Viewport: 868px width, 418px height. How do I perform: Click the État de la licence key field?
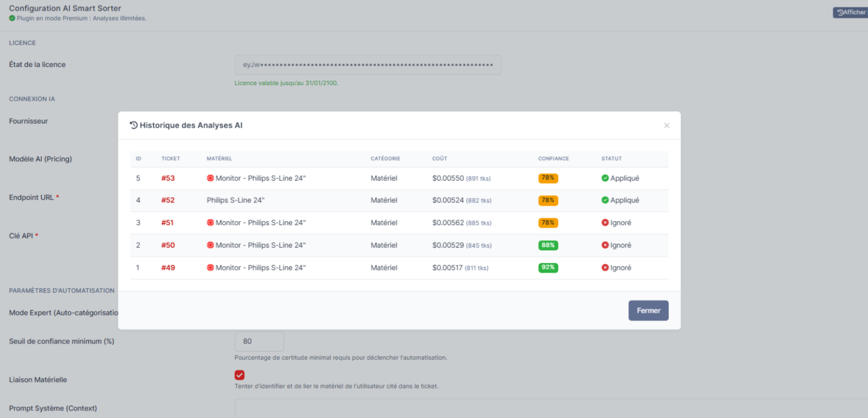coord(368,65)
